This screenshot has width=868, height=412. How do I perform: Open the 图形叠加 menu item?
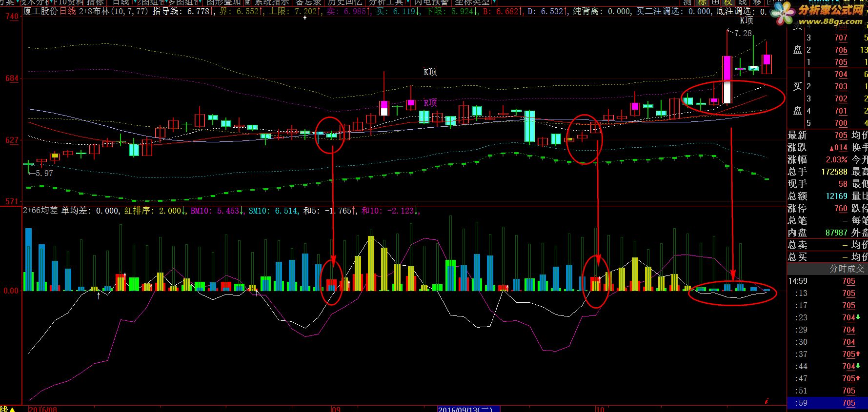point(223,2)
